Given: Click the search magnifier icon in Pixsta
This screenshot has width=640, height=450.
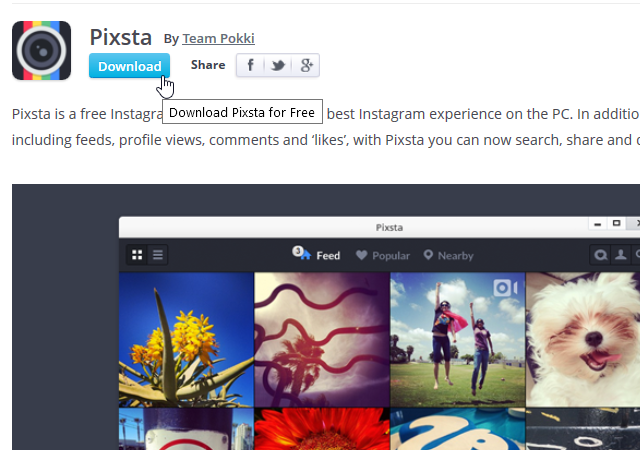Looking at the screenshot, I should (600, 255).
